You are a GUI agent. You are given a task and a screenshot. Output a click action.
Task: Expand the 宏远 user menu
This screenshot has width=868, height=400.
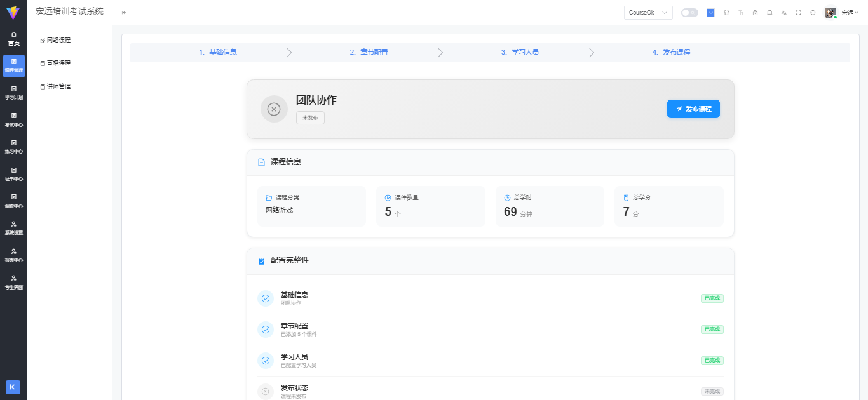[x=850, y=12]
